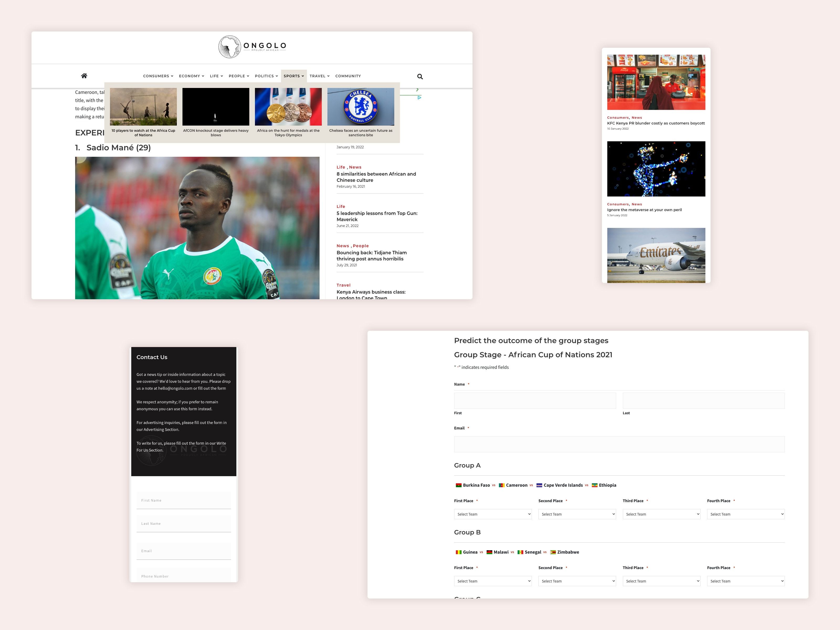840x630 pixels.
Task: Open the Emirates airplane article image
Action: coord(656,255)
